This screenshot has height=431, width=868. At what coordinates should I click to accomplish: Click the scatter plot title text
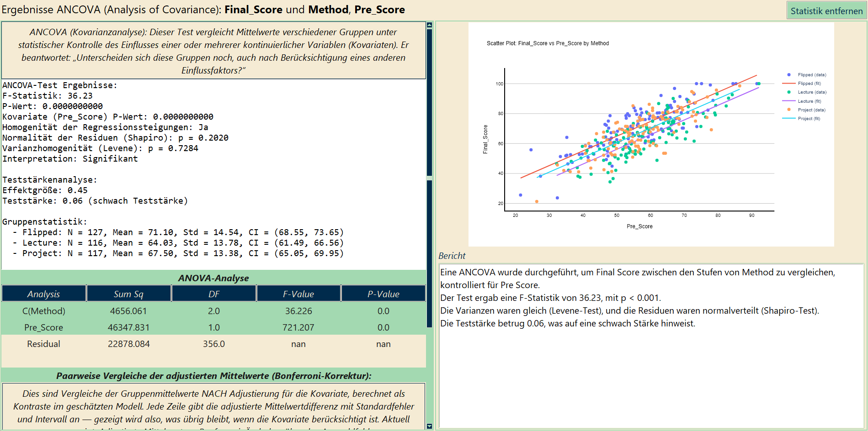point(548,43)
